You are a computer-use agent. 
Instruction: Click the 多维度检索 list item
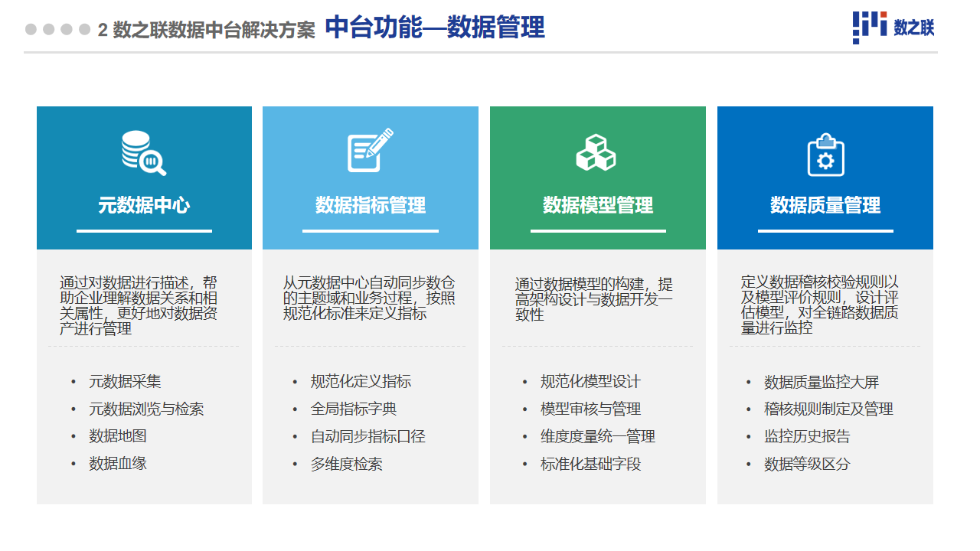pyautogui.click(x=347, y=464)
